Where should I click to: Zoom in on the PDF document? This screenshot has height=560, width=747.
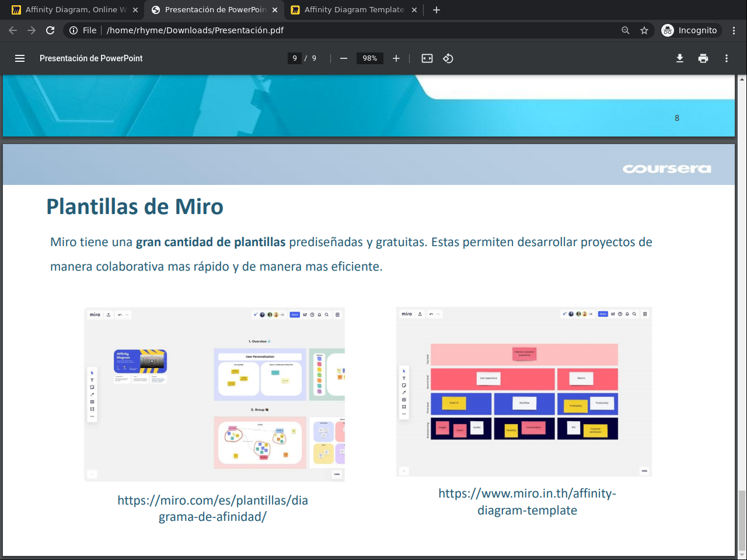coord(396,58)
